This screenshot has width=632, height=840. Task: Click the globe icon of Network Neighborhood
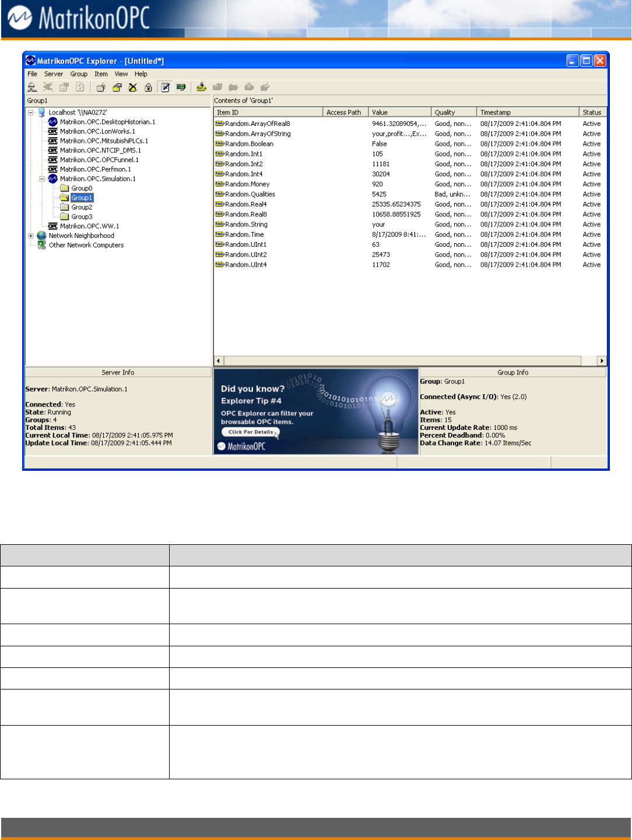point(42,236)
